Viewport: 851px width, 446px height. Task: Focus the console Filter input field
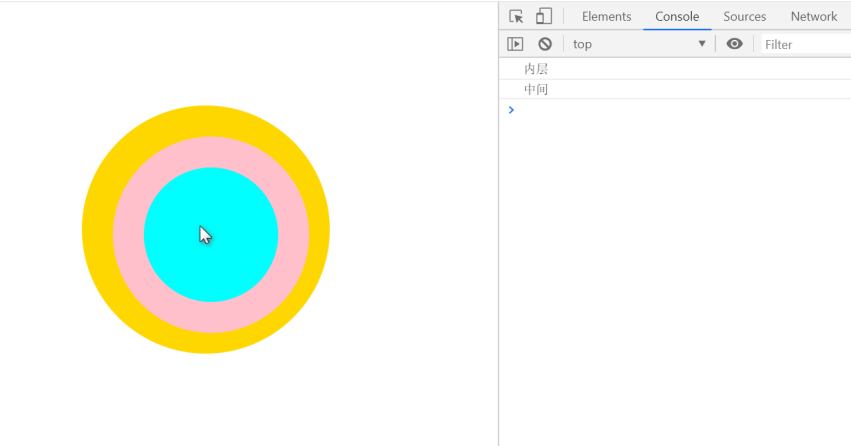coord(805,44)
